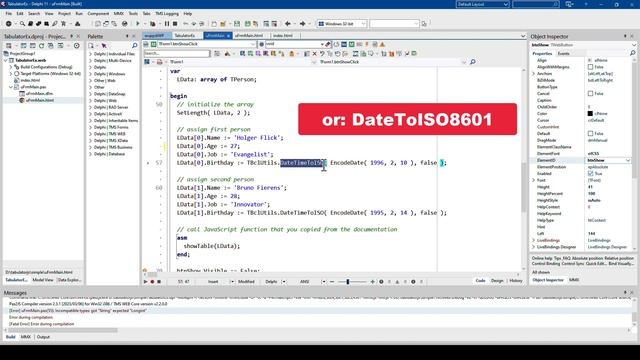Expand Target Platforms node in Projects

pos(11,73)
